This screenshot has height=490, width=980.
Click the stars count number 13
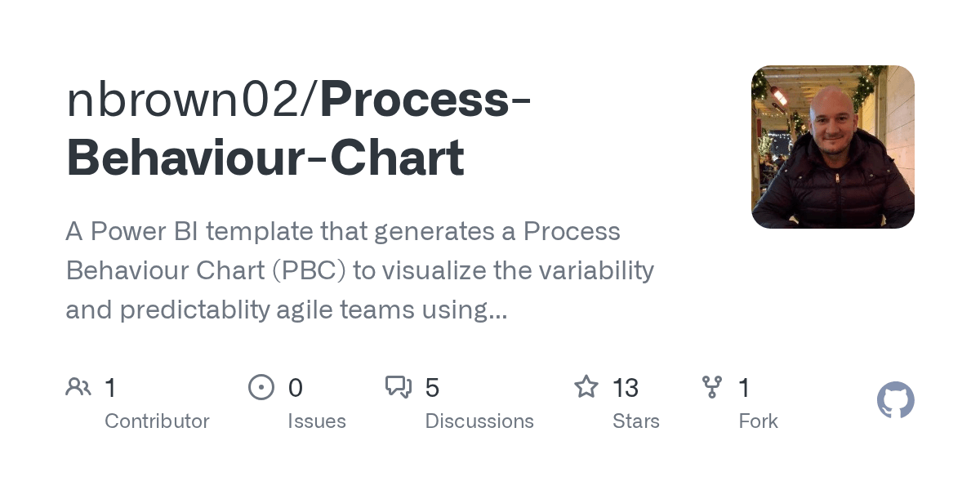point(626,388)
